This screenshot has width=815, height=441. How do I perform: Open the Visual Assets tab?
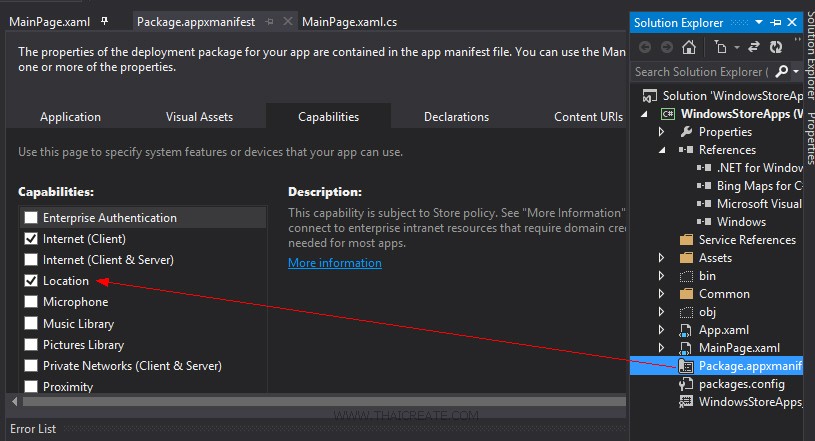[x=199, y=117]
